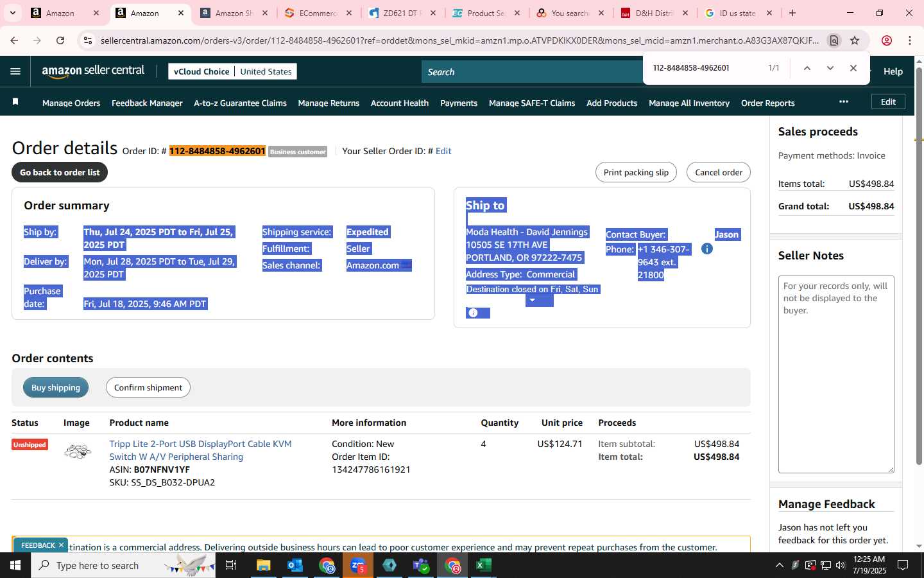924x578 pixels.
Task: Click Go back to order list
Action: (x=60, y=172)
